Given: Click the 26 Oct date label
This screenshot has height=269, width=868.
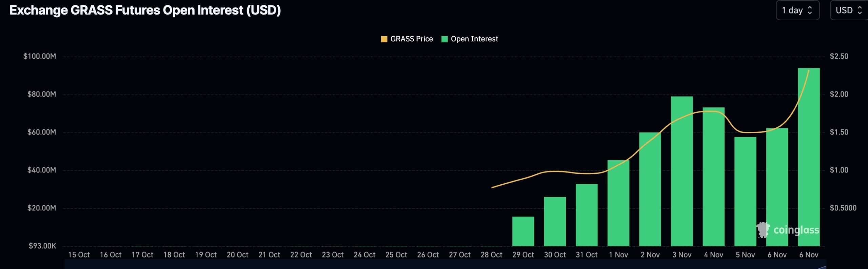Looking at the screenshot, I should 428,255.
